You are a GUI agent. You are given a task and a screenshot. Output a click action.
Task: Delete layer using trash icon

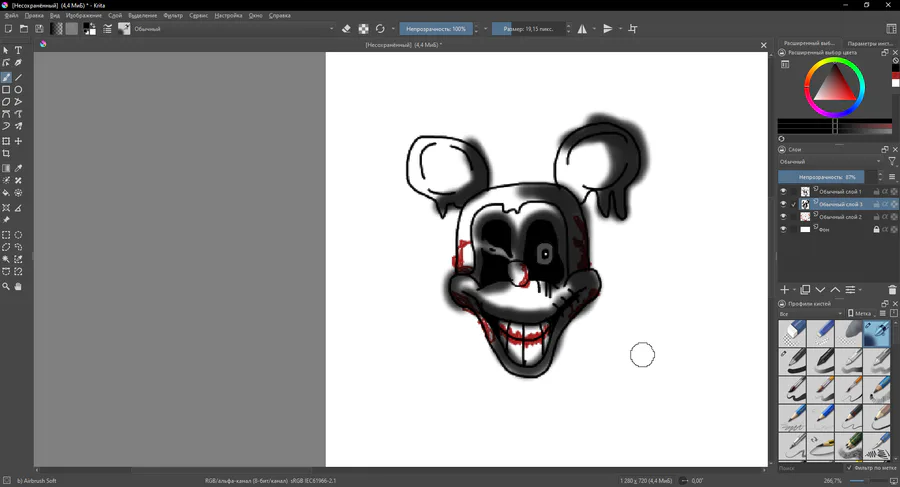click(x=892, y=290)
